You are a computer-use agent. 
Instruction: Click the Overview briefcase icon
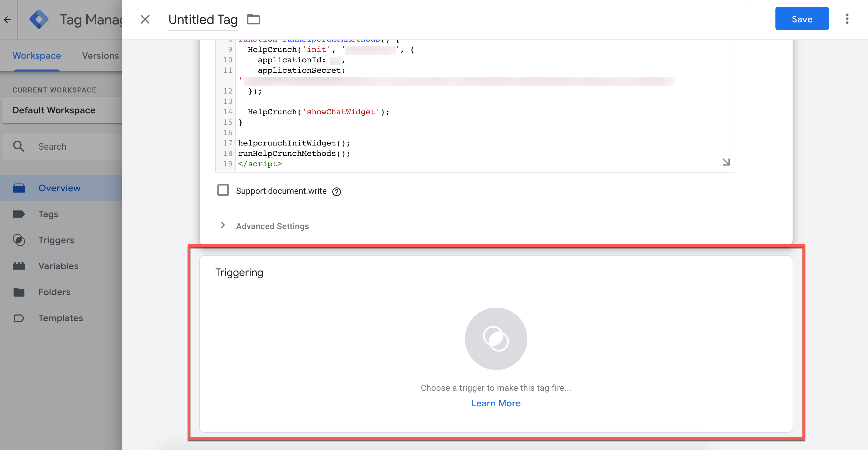tap(19, 188)
